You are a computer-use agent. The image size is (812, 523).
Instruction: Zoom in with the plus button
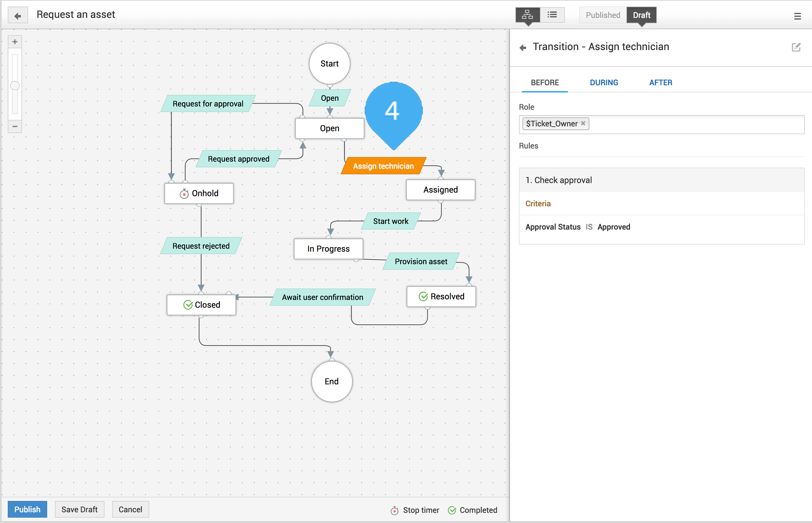[15, 42]
